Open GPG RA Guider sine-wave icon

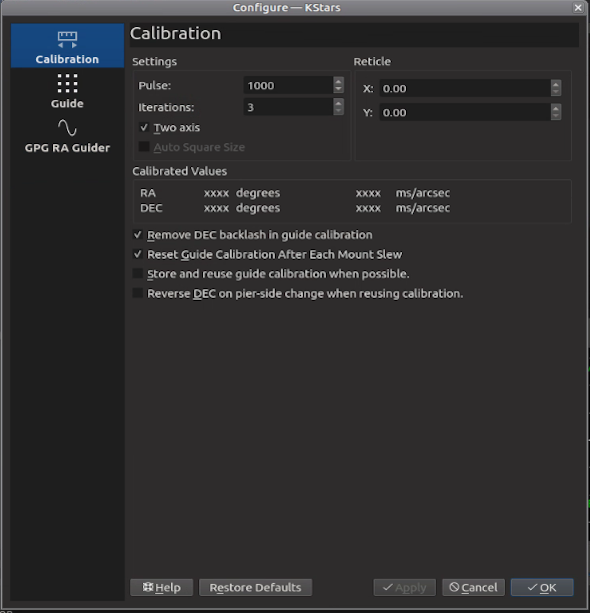tap(67, 127)
